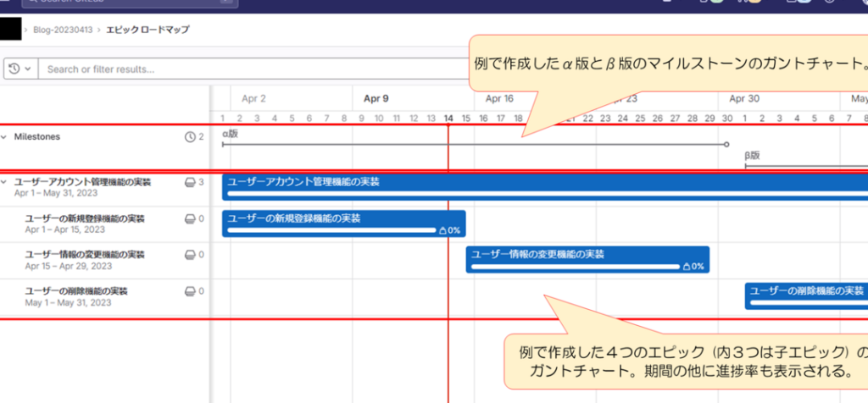Click the progress bar in ユーザー情報の変更機能の実装 bar
The width and height of the screenshot is (868, 403).
pyautogui.click(x=576, y=267)
